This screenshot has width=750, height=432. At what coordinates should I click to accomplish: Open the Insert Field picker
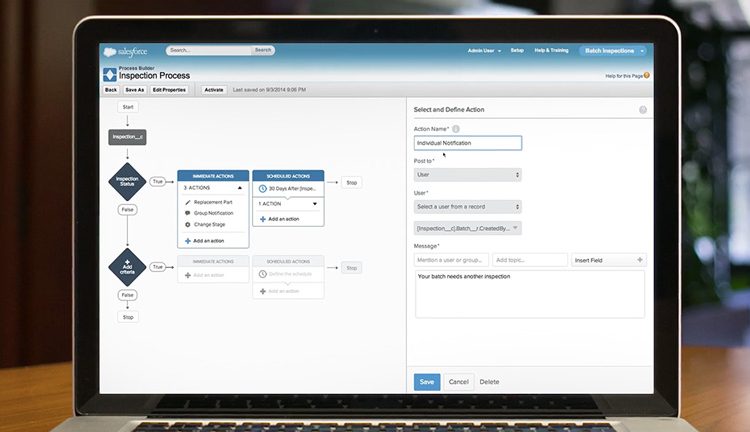609,260
